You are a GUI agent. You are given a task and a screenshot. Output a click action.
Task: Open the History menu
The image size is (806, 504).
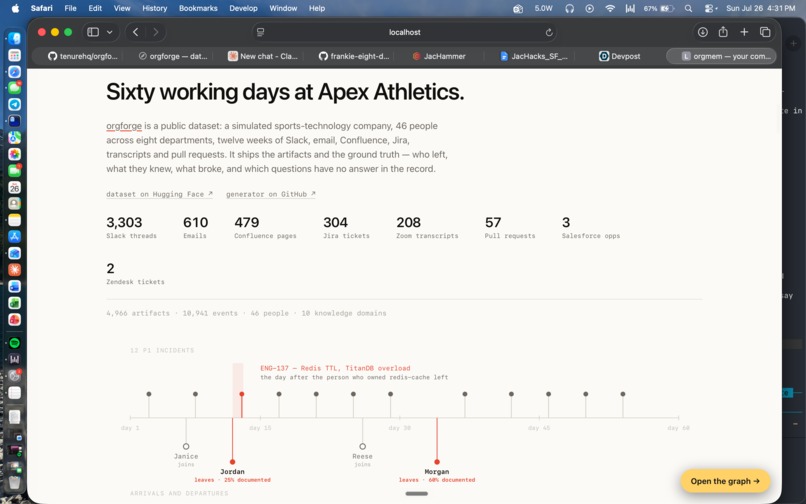(154, 8)
